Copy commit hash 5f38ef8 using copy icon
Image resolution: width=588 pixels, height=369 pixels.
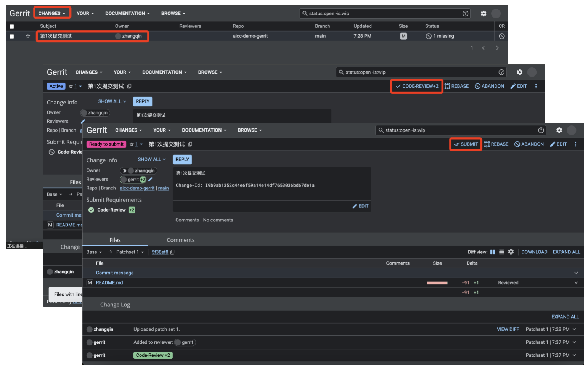172,252
